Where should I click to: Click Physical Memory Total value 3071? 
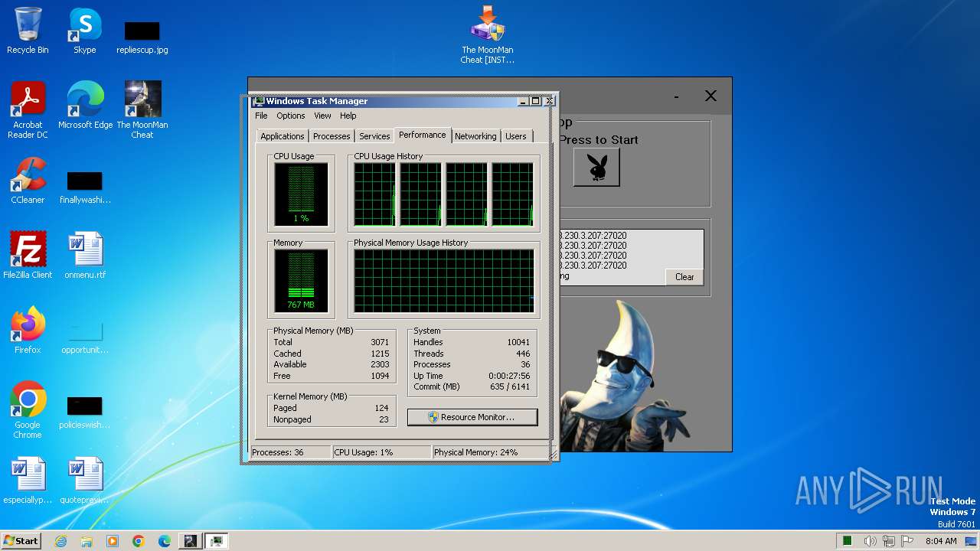click(x=380, y=342)
